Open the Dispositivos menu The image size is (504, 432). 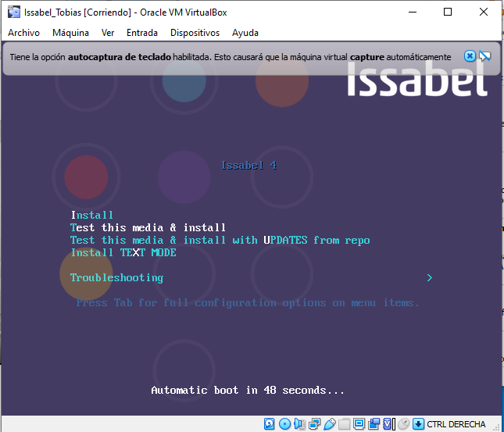click(x=195, y=33)
